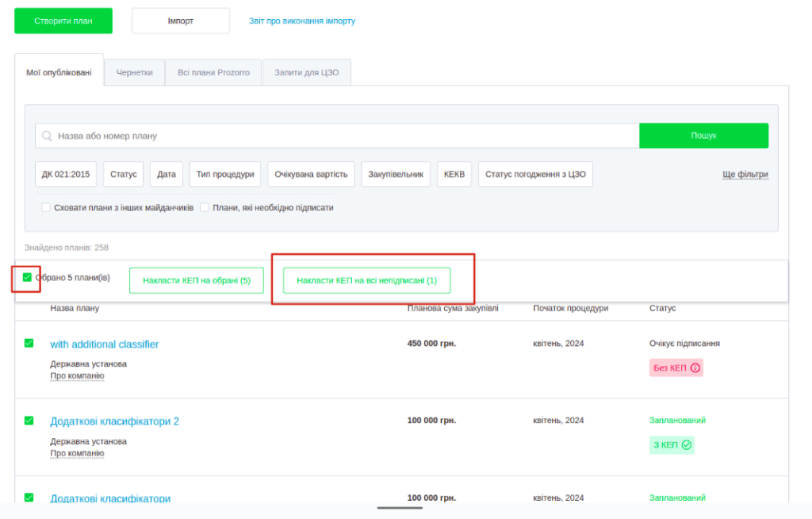Click the green 'Створити план' button

pos(63,21)
